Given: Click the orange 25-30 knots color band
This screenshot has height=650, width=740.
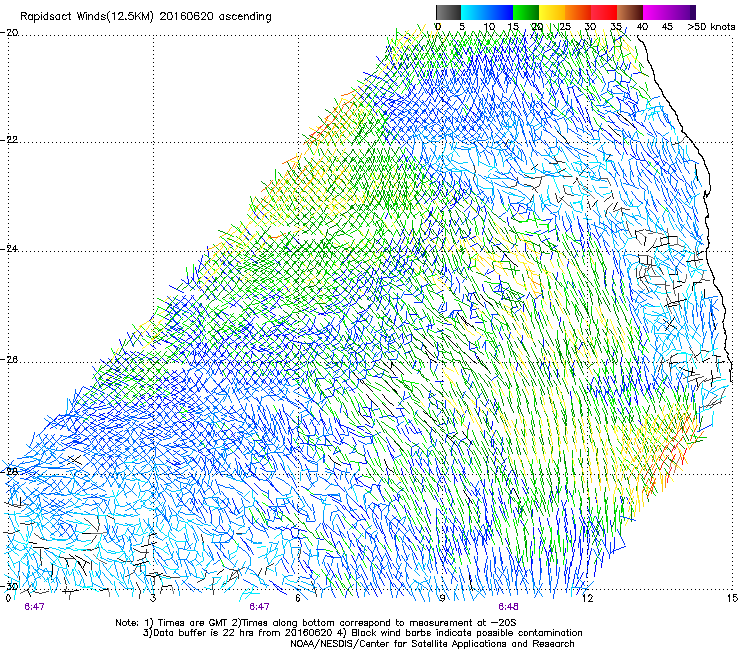Looking at the screenshot, I should (578, 12).
